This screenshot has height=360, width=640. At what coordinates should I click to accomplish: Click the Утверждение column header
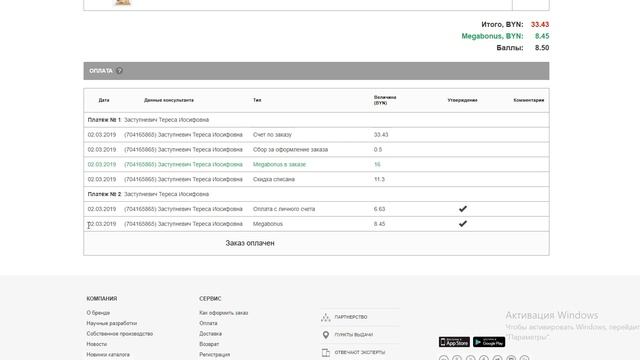click(x=462, y=100)
